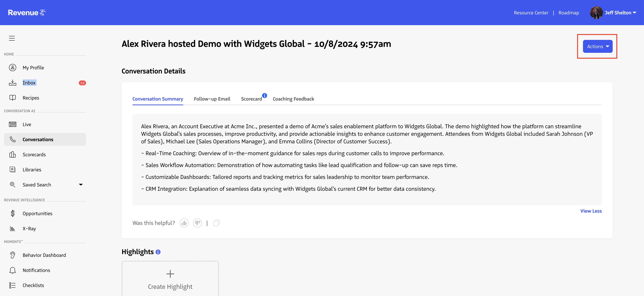Click the Scorecard info badge icon
644x296 pixels.
coord(265,96)
